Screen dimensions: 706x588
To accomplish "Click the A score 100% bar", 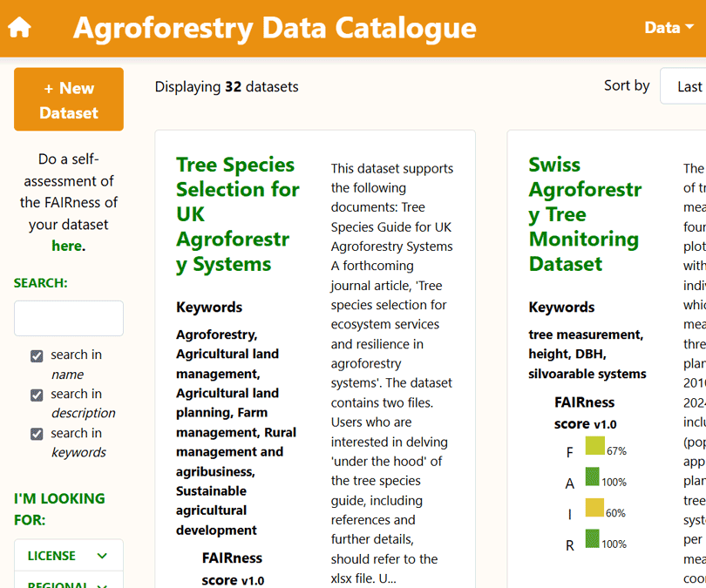I will click(593, 477).
